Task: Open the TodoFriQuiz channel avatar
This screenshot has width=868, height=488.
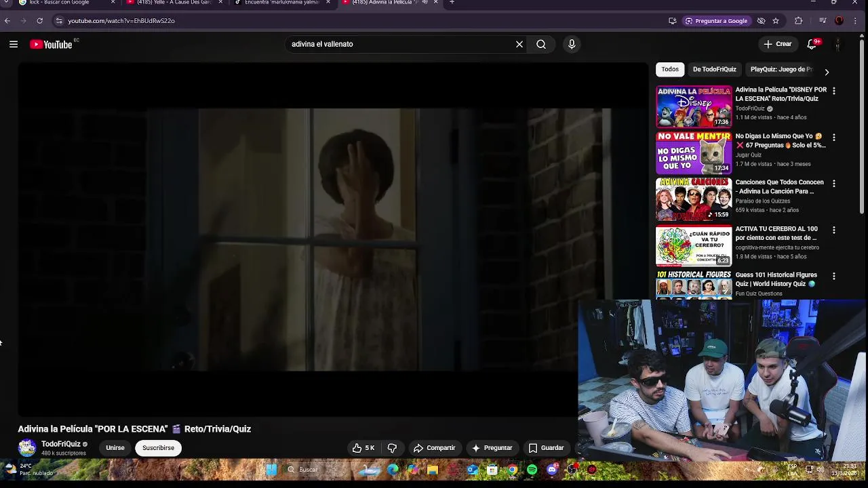Action: pyautogui.click(x=27, y=447)
